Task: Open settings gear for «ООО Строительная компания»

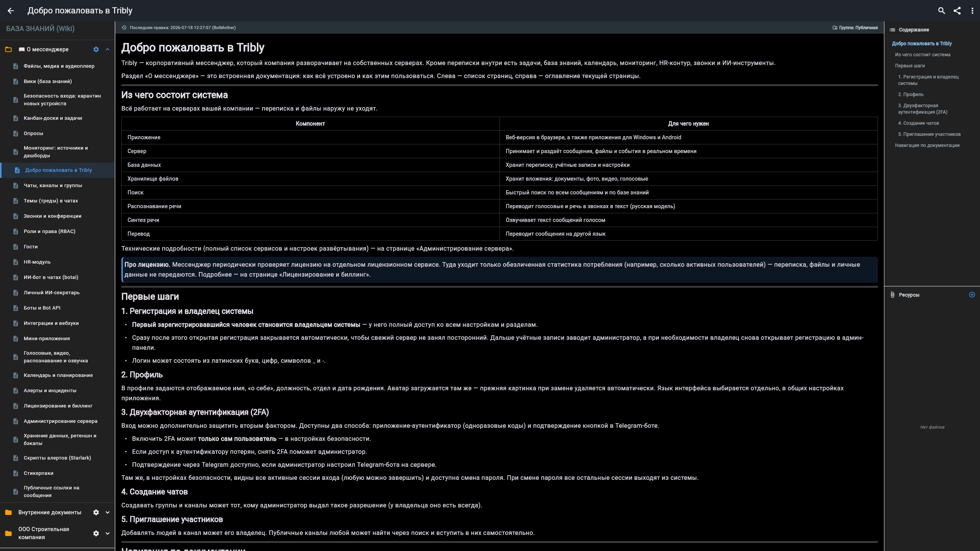Action: tap(96, 533)
